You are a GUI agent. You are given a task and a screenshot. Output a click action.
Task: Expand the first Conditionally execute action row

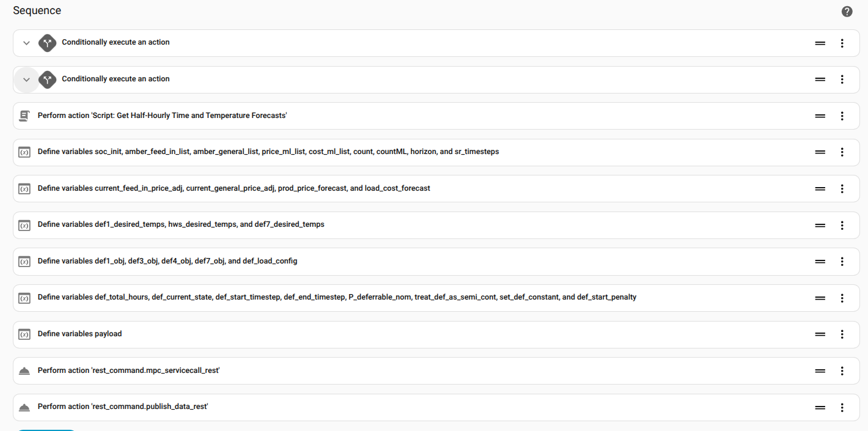[x=26, y=43]
